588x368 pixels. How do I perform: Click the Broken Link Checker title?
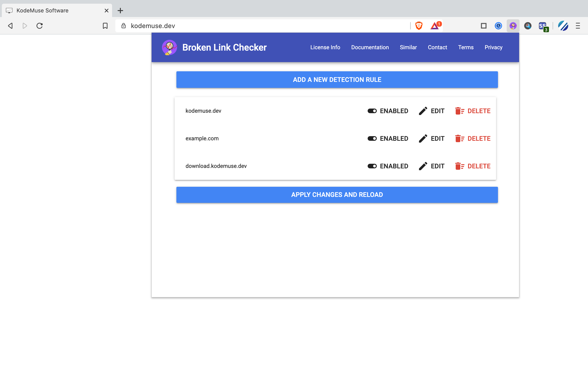[x=224, y=47]
